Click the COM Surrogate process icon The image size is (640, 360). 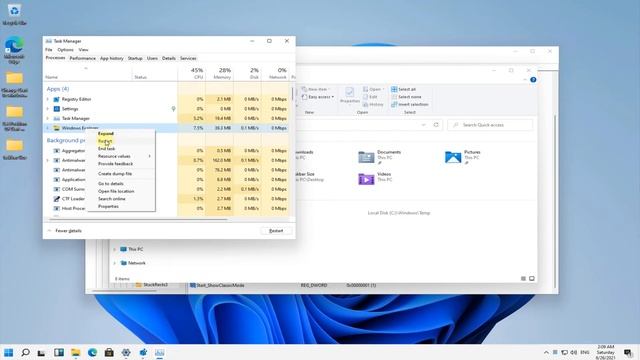click(x=57, y=189)
